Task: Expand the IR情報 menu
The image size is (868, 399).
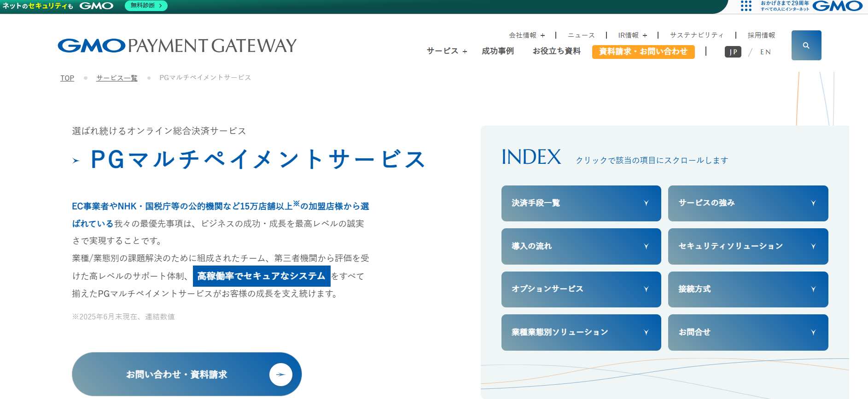Action: click(632, 35)
